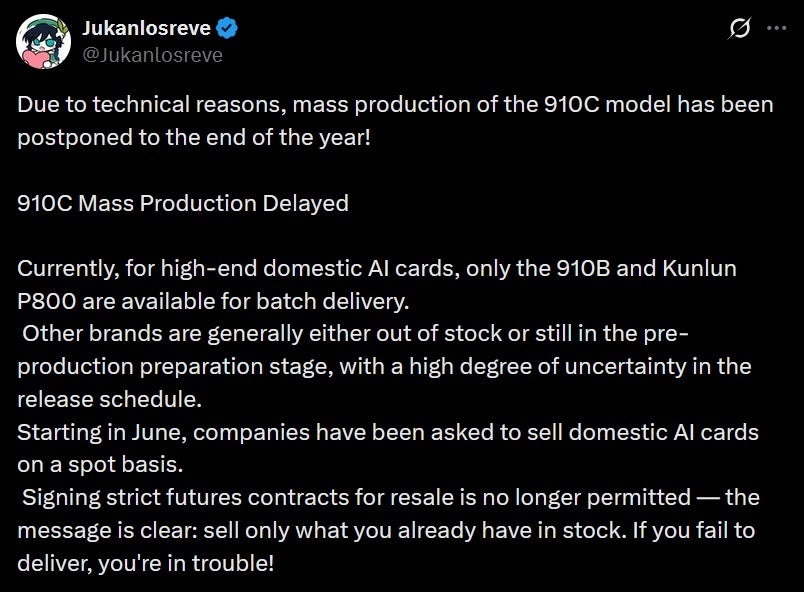Click the Jukanlosreve display name
This screenshot has width=804, height=592.
point(147,28)
